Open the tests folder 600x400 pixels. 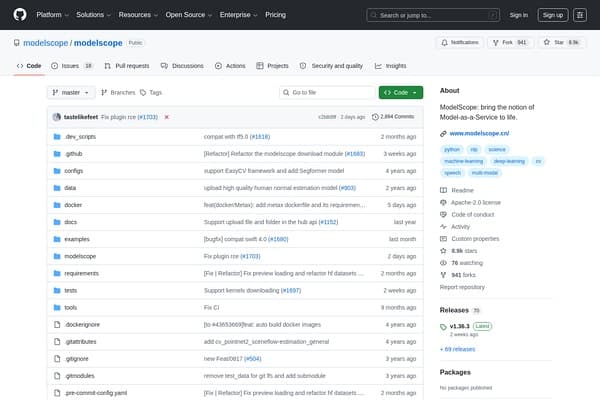[70, 291]
